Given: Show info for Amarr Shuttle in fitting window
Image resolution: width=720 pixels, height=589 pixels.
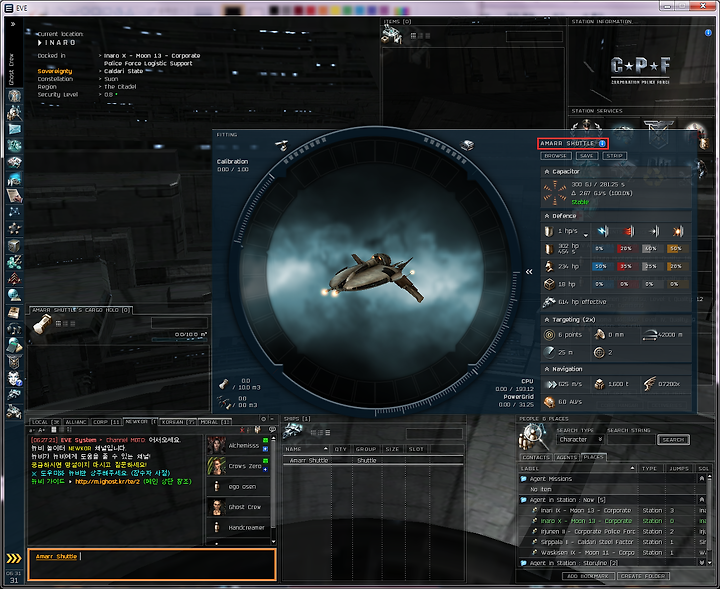Looking at the screenshot, I should coord(602,143).
